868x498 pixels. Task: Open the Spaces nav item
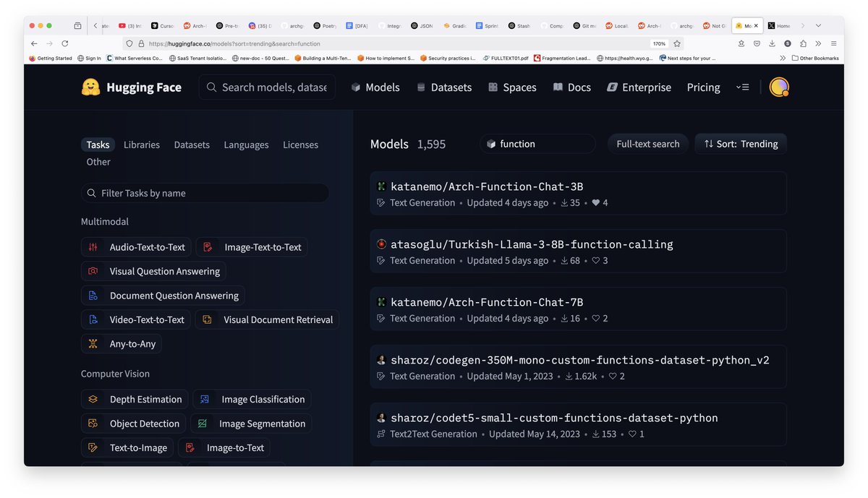512,87
